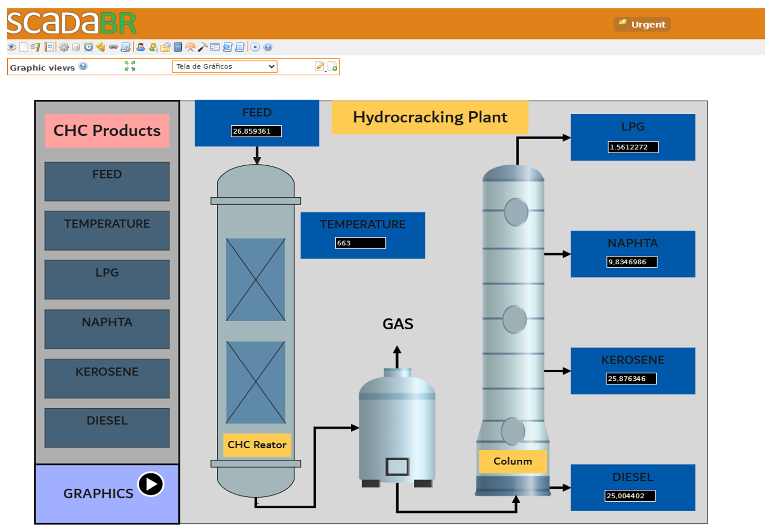Viewport: 774px width, 532px height.
Task: Open the publishers broadcast antenna icon
Action: (190, 47)
